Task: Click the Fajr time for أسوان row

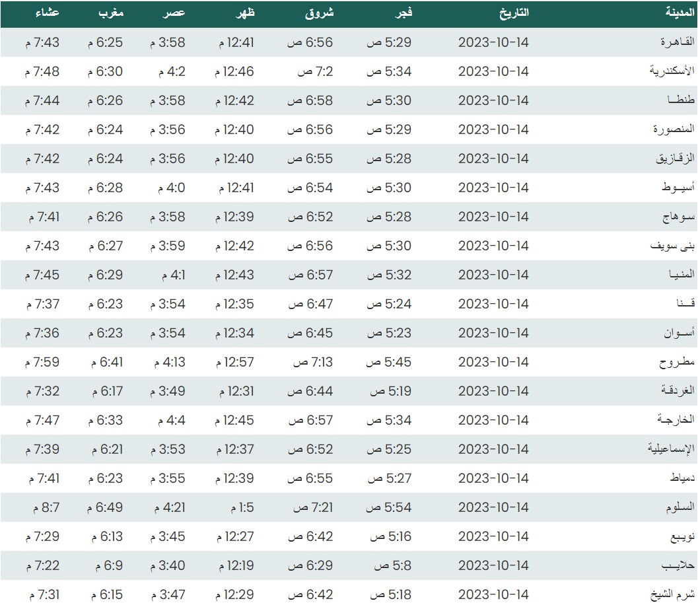Action: (x=389, y=333)
